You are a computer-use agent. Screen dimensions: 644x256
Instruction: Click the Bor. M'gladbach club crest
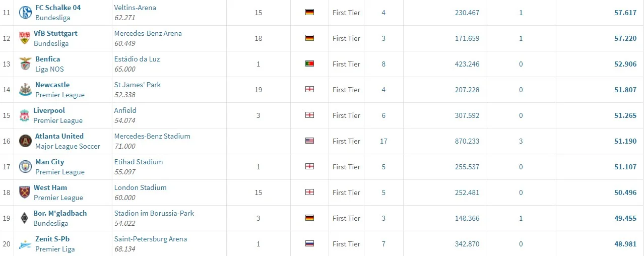click(24, 218)
